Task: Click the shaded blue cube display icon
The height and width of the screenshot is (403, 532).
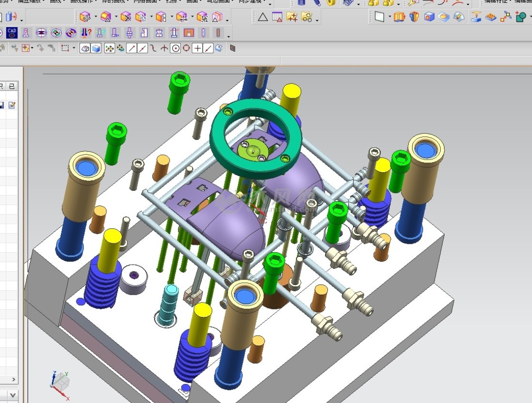Action: coord(96,48)
